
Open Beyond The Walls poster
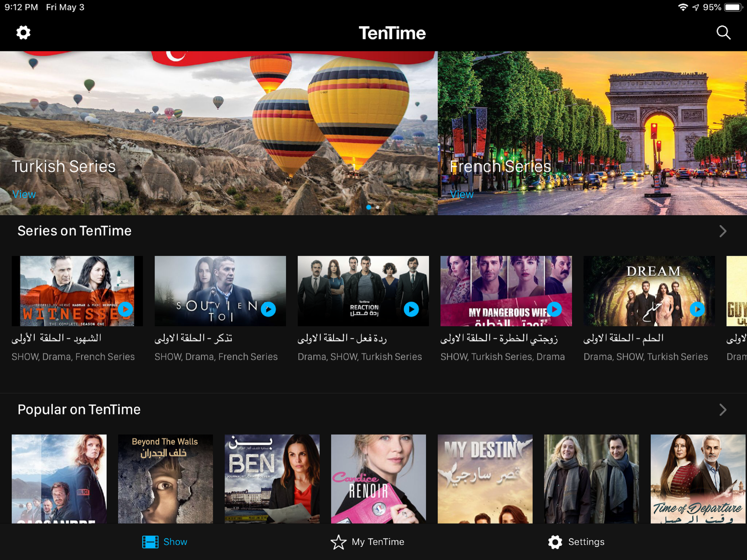(165, 479)
